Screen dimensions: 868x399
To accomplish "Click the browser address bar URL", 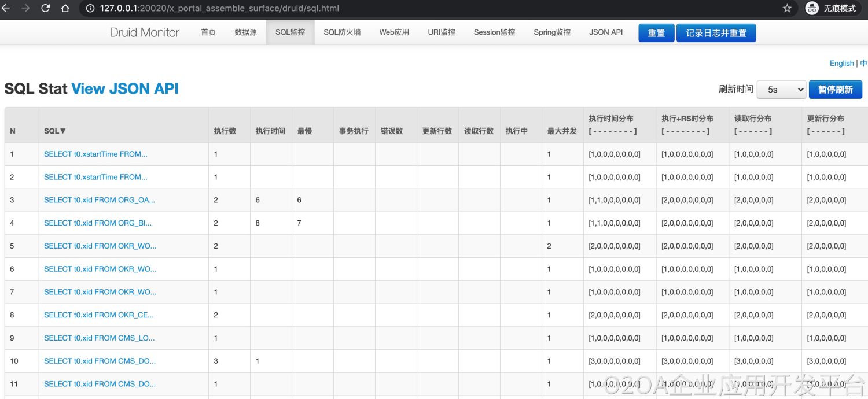I will (x=220, y=8).
